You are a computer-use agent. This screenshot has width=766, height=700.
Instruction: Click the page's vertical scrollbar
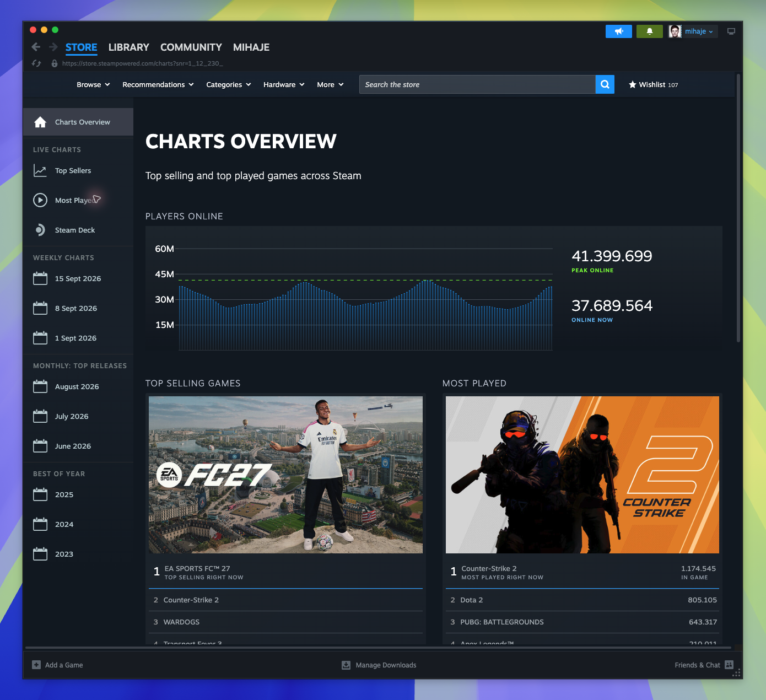pos(738,208)
